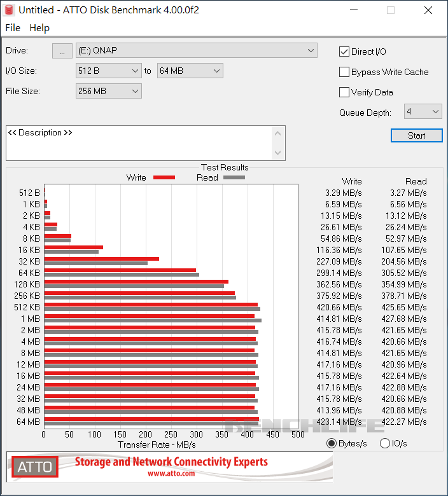Click the Read column header in results
The image size is (448, 496).
(416, 182)
